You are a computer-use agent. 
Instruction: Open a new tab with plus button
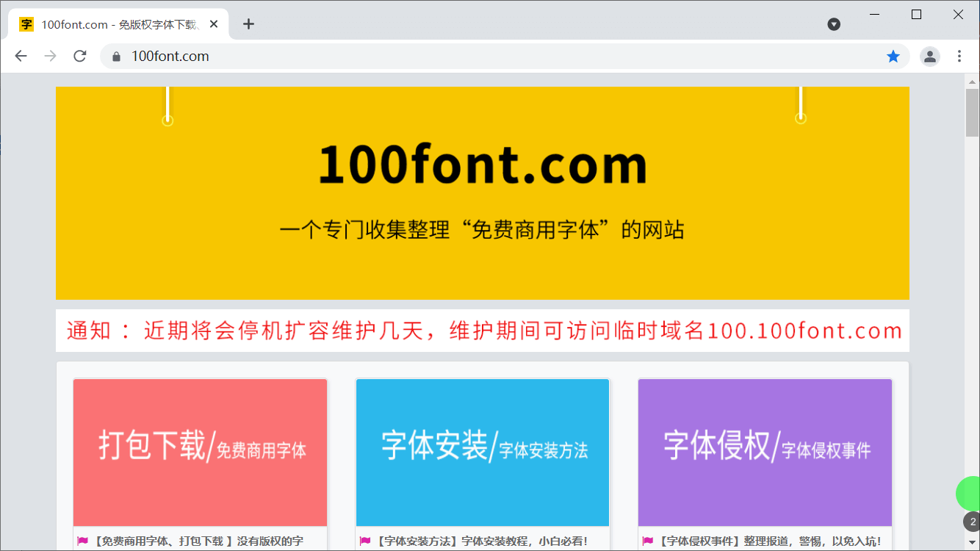pyautogui.click(x=248, y=24)
